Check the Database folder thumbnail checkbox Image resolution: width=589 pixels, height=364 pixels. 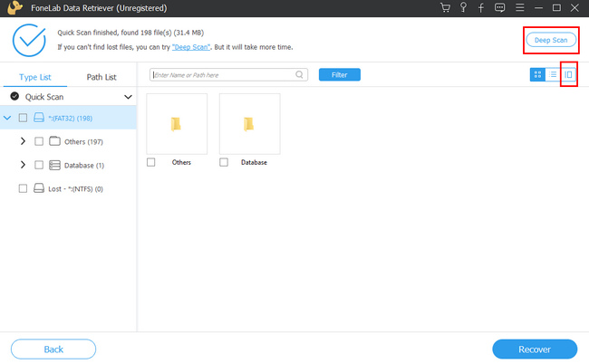click(224, 162)
